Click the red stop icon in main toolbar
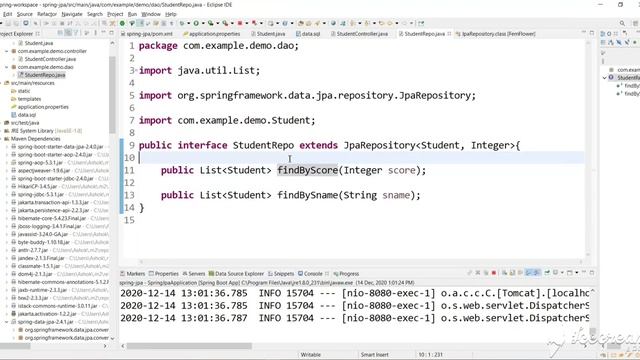 pos(240,23)
